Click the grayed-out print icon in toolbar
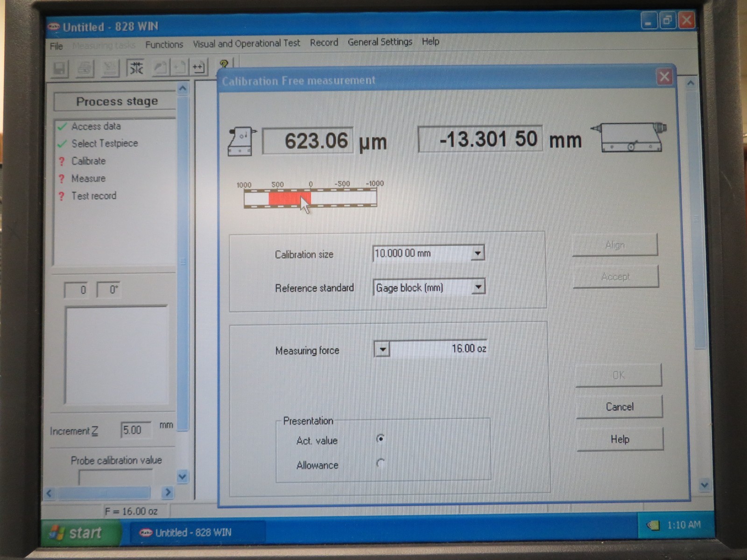Image resolution: width=747 pixels, height=560 pixels. click(85, 69)
